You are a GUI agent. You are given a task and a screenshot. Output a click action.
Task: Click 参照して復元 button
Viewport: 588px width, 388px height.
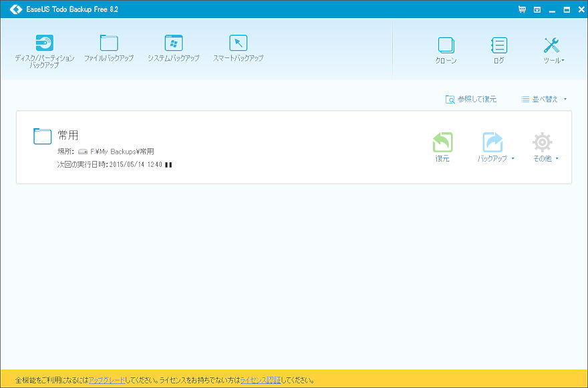pyautogui.click(x=471, y=100)
